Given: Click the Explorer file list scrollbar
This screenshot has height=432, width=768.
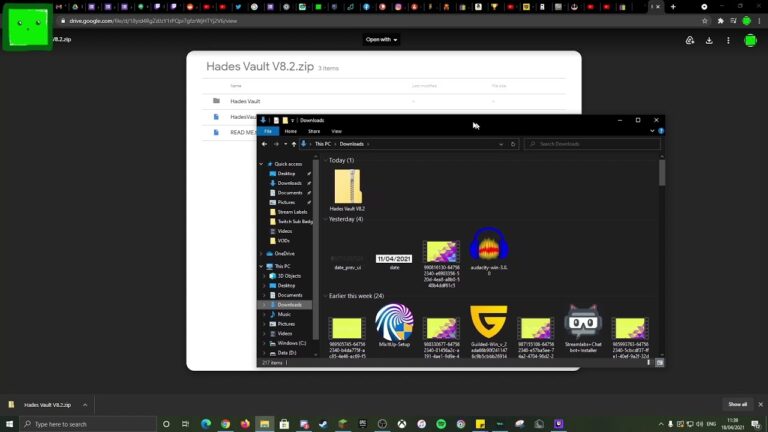Looking at the screenshot, I should 662,172.
